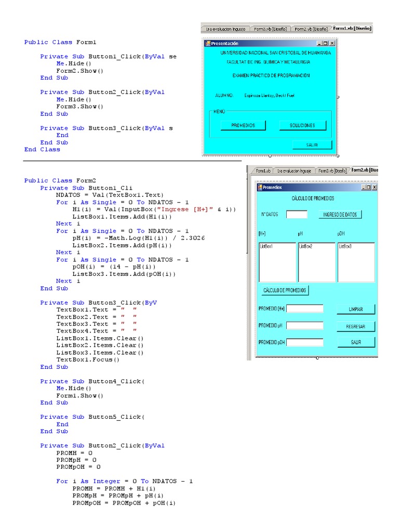The image size is (399, 532).
Task: Click the 'TextBox1.Focus()' code line
Action: click(88, 360)
